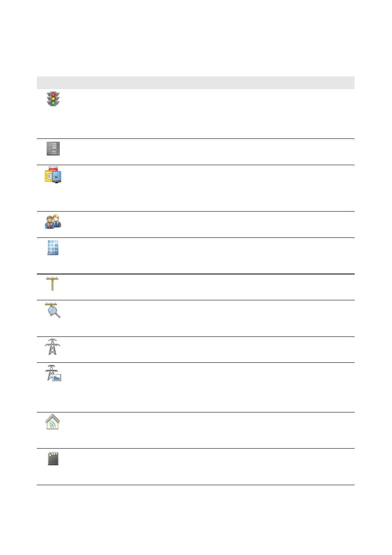Screen dimensions: 392x555
Task: Select the pole with magnifying glass icon
Action: pos(53,310)
